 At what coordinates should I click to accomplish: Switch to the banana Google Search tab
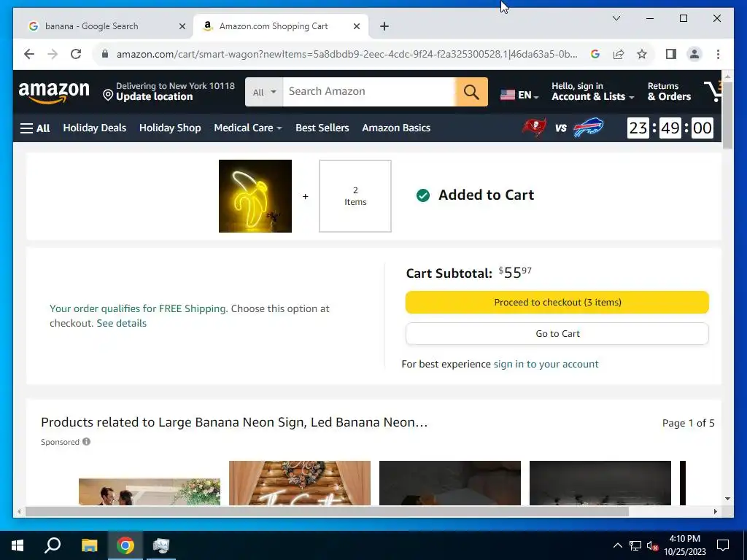click(105, 26)
